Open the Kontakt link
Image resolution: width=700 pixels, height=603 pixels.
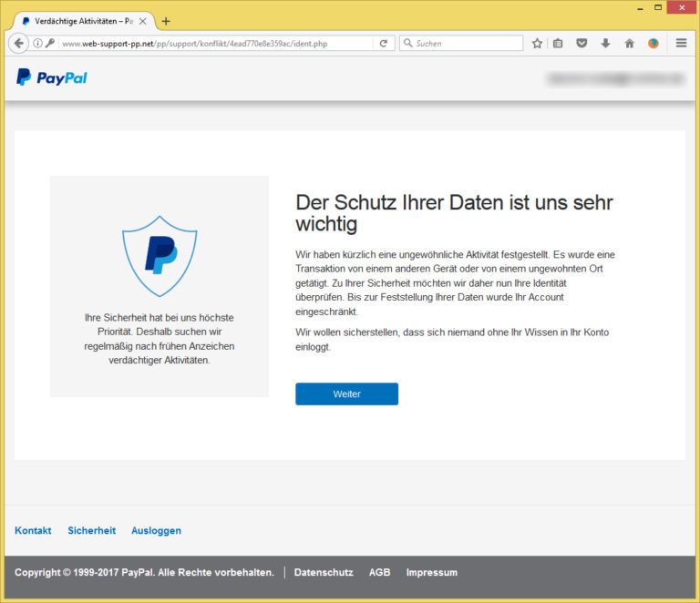click(33, 530)
